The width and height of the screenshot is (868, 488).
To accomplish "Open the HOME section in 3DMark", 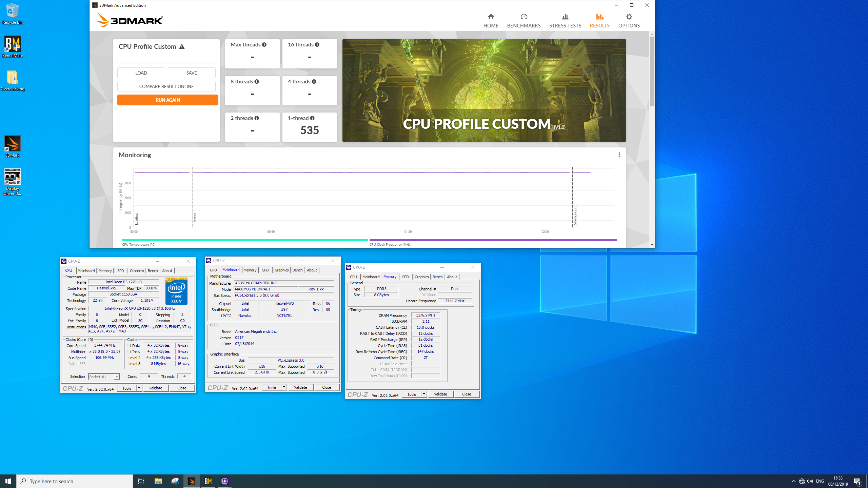I will (491, 21).
